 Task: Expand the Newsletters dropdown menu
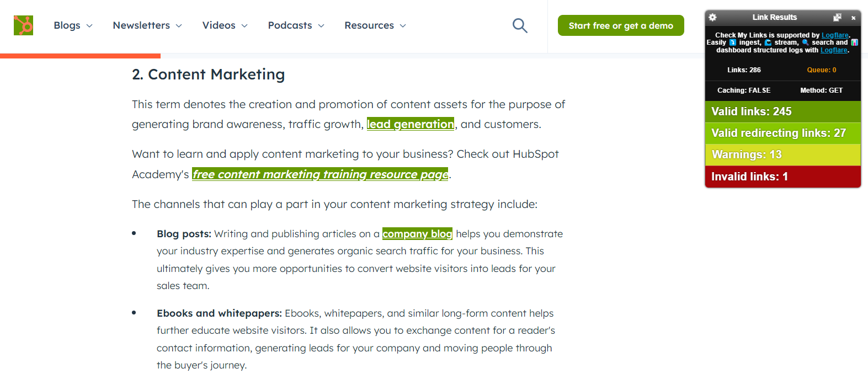147,25
